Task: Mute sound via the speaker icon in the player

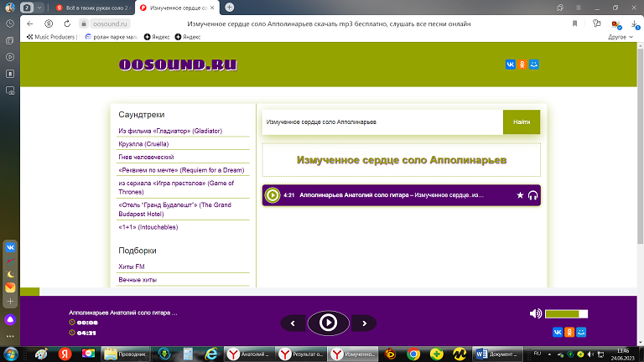Action: pyautogui.click(x=536, y=313)
